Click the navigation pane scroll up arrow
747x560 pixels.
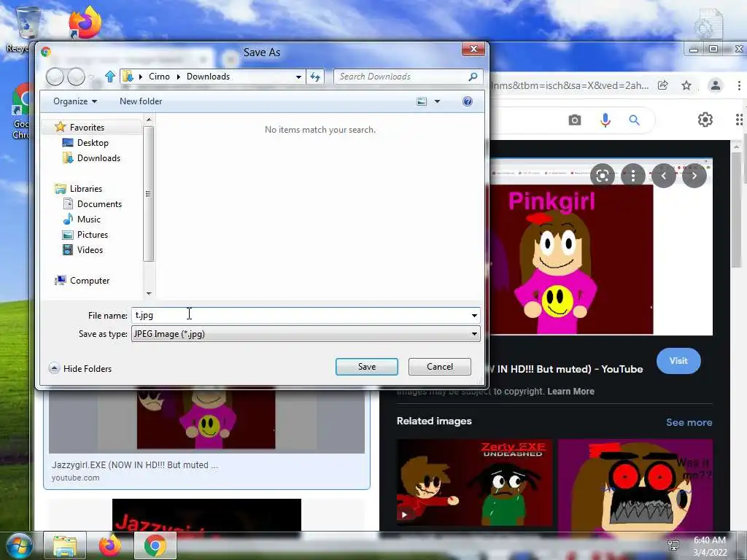coord(149,120)
